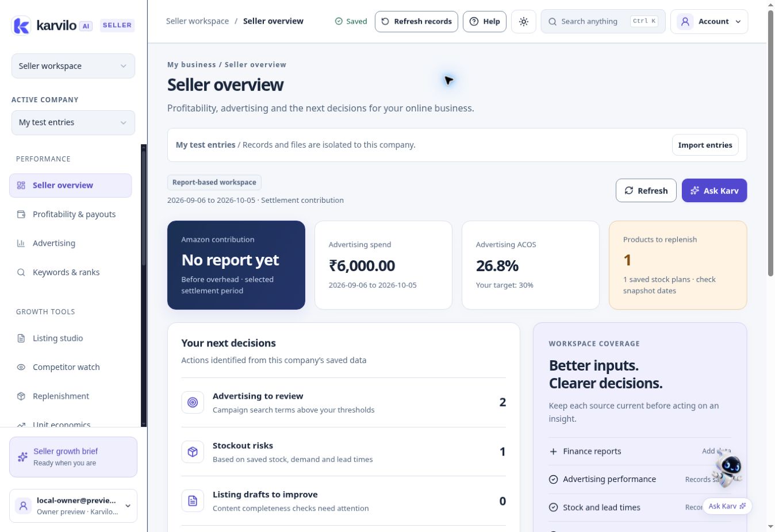Click the plus icon beside Finance reports
The image size is (775, 532).
pos(553,452)
